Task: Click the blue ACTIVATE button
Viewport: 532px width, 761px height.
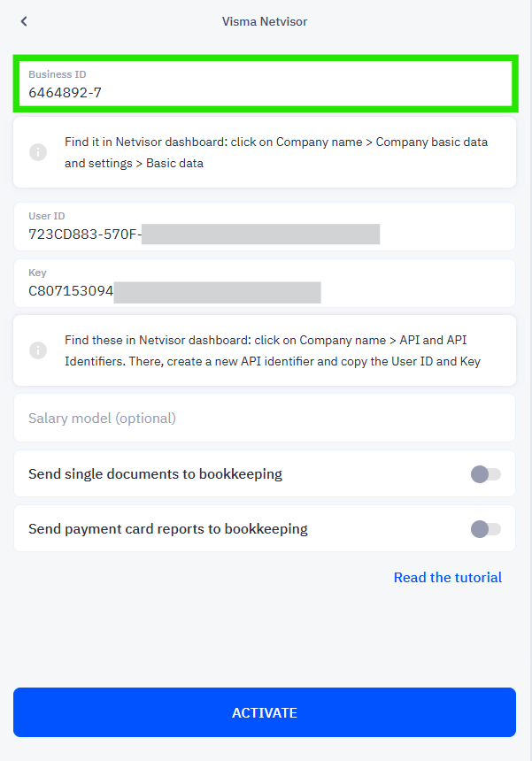Action: [265, 712]
